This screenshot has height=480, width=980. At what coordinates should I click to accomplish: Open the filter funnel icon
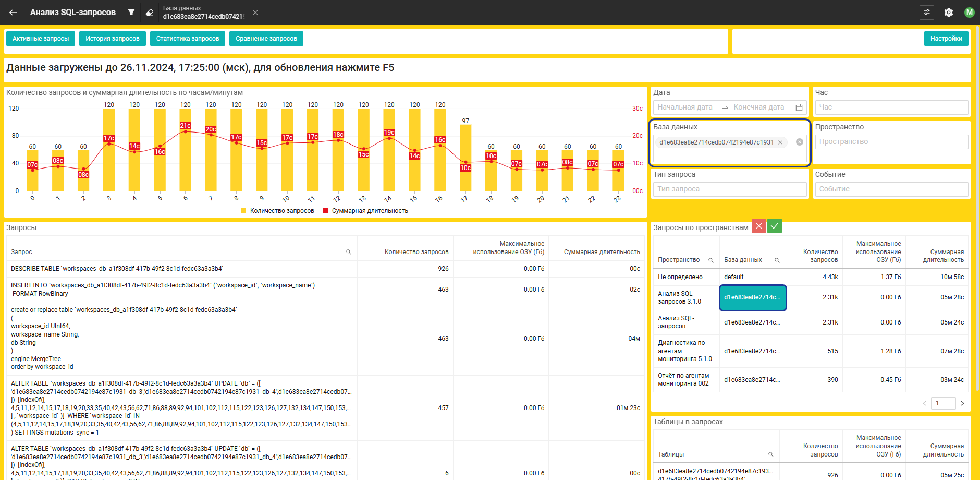[131, 12]
